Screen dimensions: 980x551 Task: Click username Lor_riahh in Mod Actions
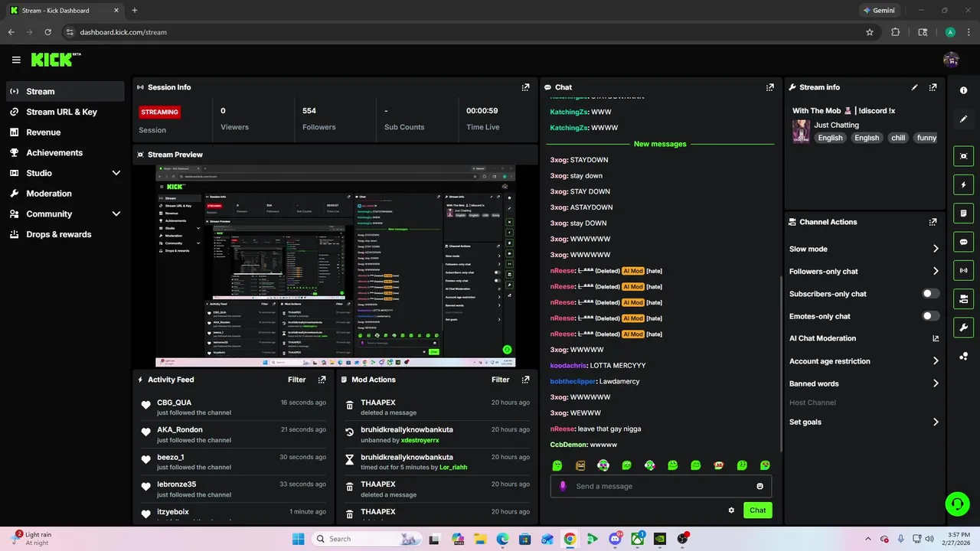[x=453, y=467]
